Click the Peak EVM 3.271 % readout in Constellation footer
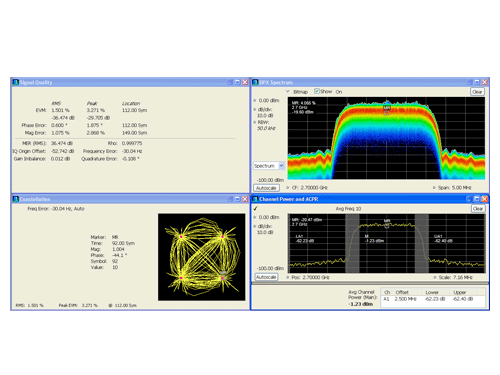Screen dimensions: 500x375 [x=78, y=305]
